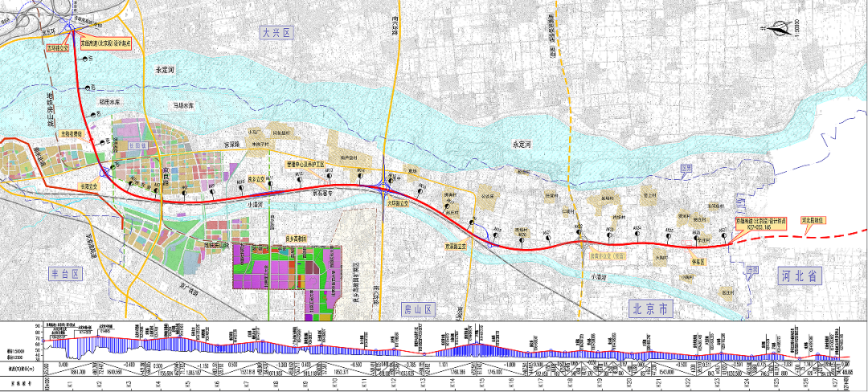Click the interchange circle at 房窑路立交(预留)

tap(583, 242)
